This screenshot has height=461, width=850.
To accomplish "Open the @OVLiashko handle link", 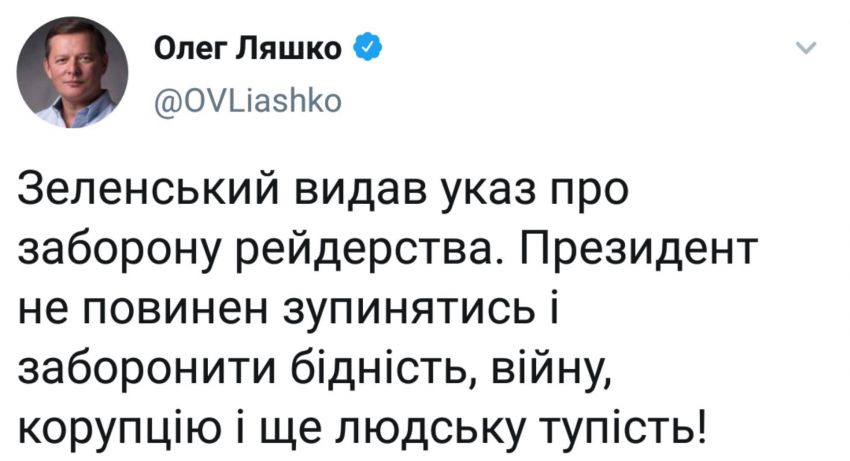I will (248, 101).
